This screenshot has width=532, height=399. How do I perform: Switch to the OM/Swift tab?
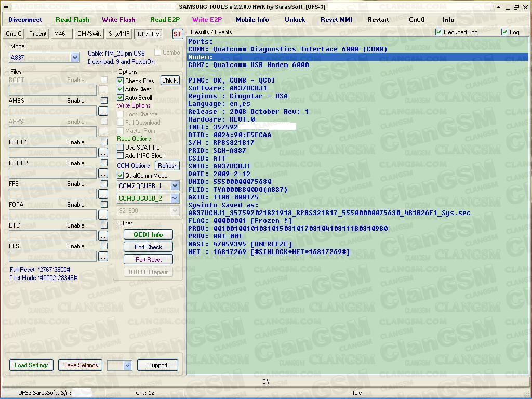(x=89, y=34)
